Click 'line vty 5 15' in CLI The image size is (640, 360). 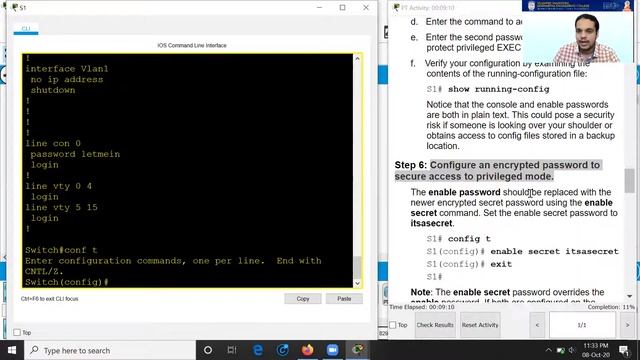61,207
